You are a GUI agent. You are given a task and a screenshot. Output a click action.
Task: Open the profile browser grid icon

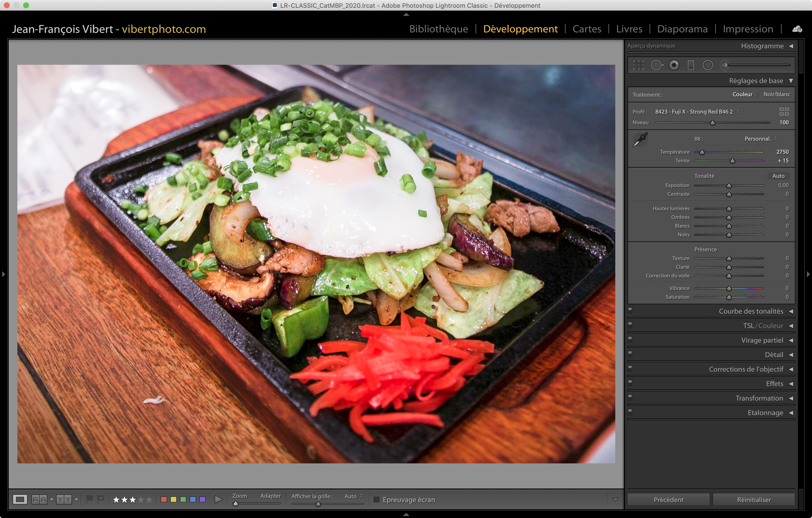click(x=784, y=112)
